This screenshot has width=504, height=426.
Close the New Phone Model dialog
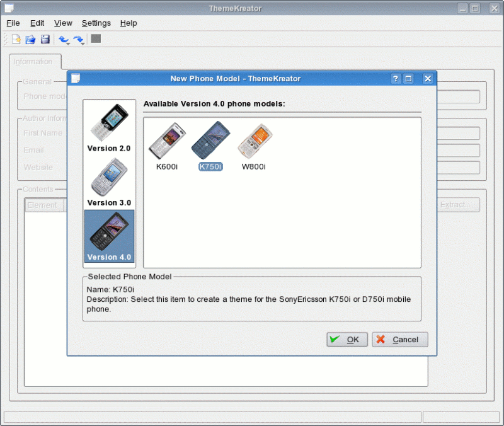pyautogui.click(x=428, y=79)
